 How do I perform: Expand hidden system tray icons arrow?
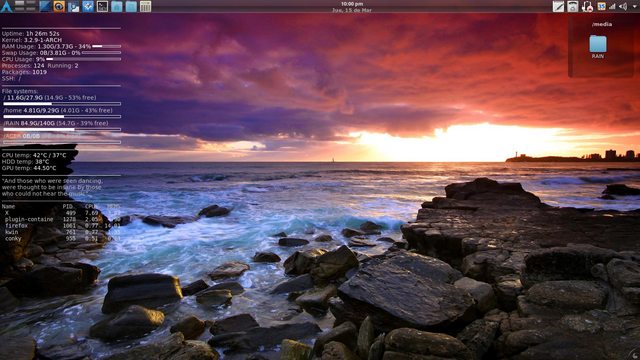coord(634,6)
